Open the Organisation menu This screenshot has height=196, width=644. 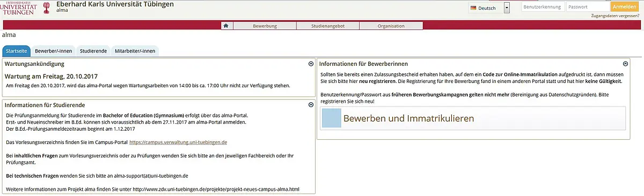click(391, 26)
